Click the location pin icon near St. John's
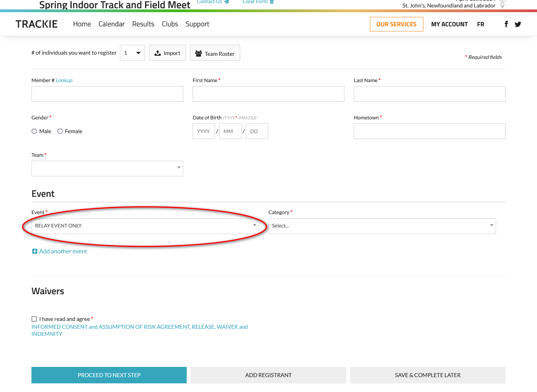The width and height of the screenshot is (537, 392). pyautogui.click(x=502, y=5)
